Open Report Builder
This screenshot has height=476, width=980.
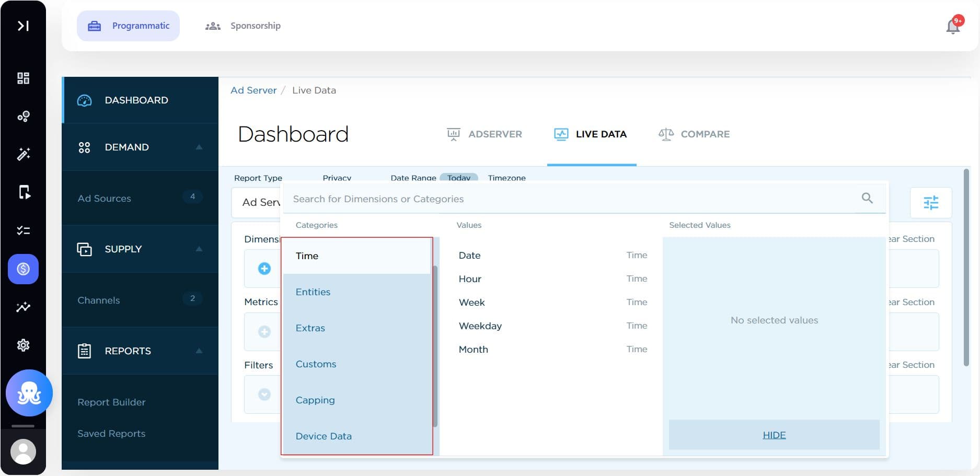(x=111, y=402)
